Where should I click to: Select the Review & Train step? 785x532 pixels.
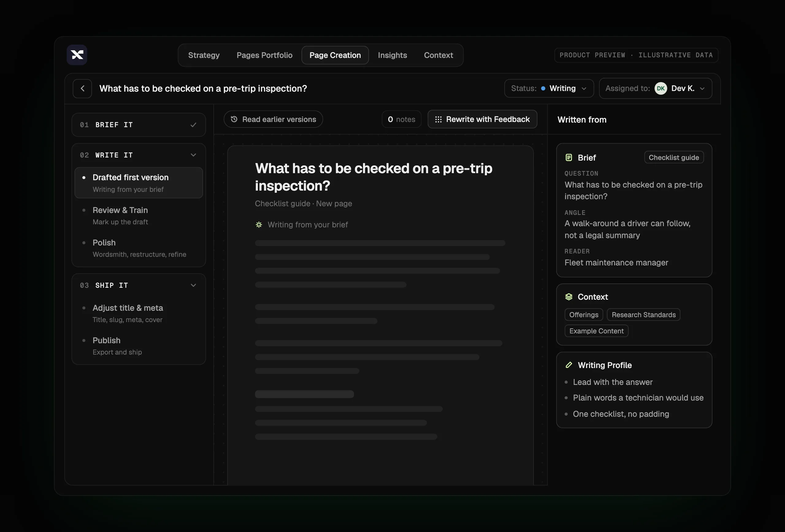(139, 216)
